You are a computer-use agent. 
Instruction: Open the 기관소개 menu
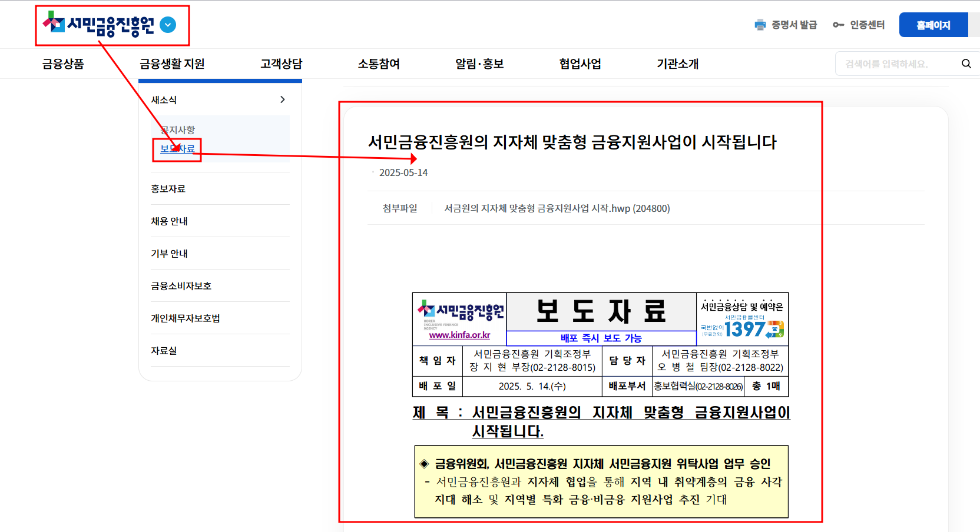click(677, 64)
